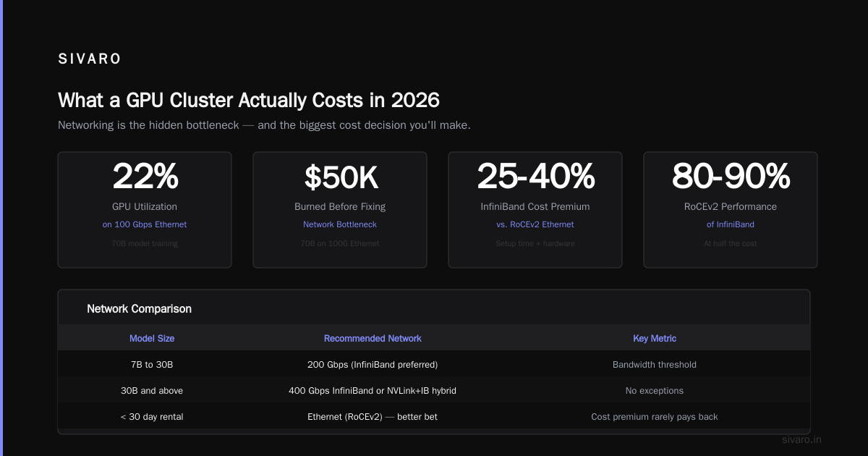
Task: Click the 'Model Size' column header
Action: point(152,338)
